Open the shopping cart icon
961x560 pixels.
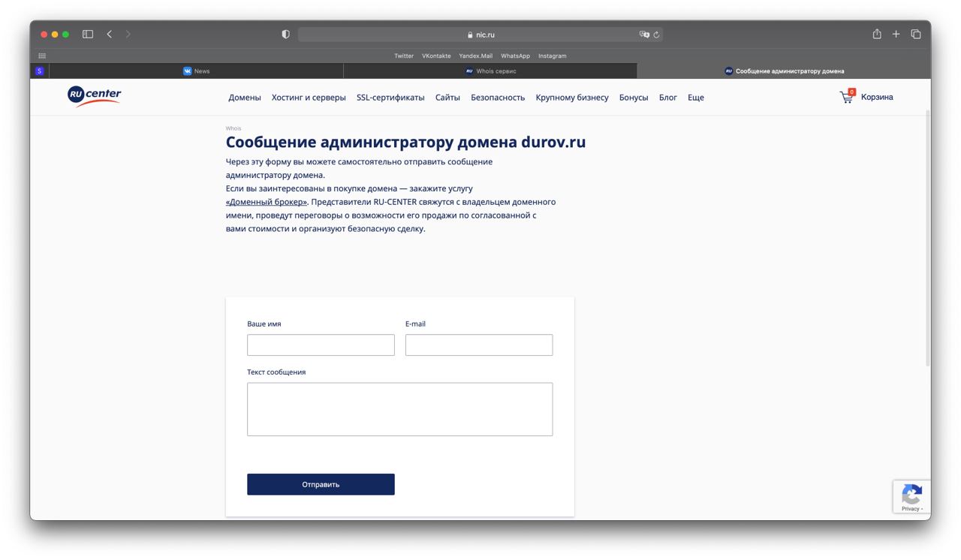(x=847, y=96)
